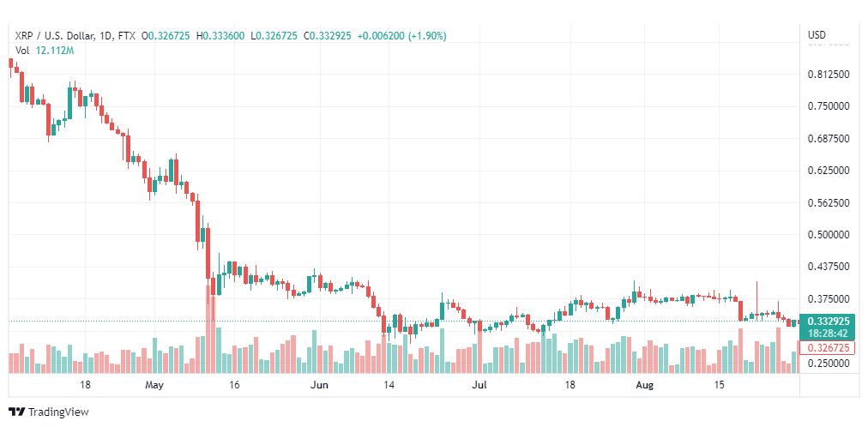Click the TradingView logo icon
Screen dimensions: 868x427
click(16, 412)
